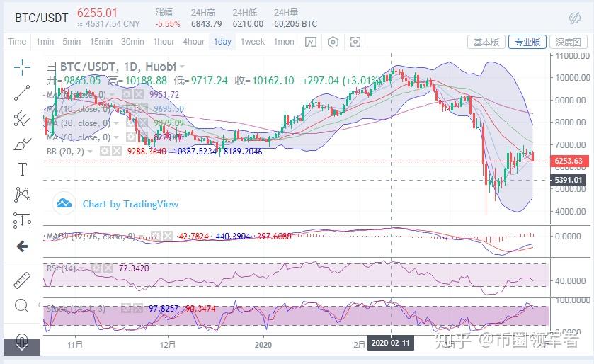
Task: Click the 专业版 button
Action: (527, 42)
